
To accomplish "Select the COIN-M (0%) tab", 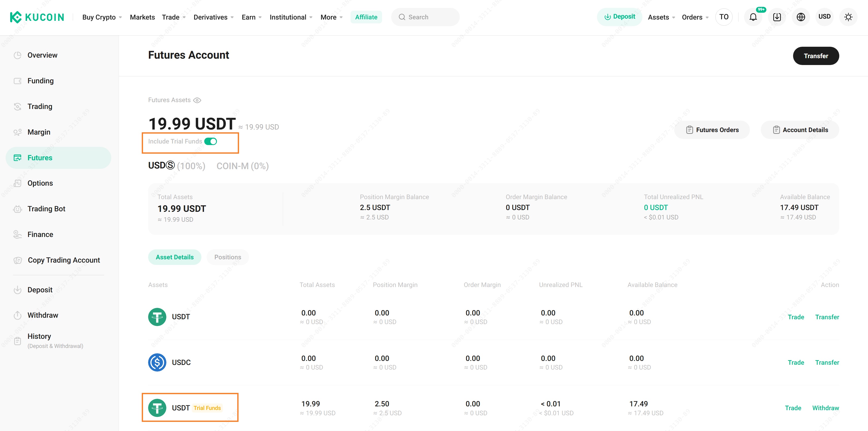I will point(242,166).
